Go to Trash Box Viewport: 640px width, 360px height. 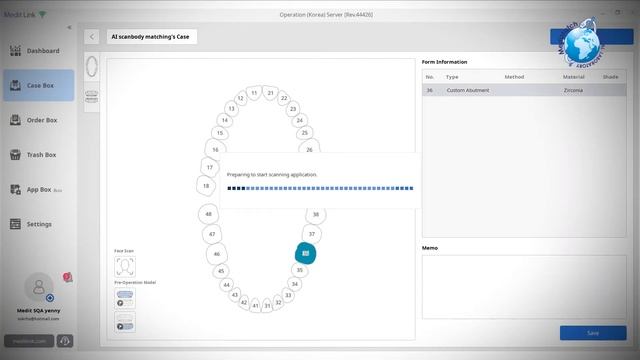coord(39,155)
